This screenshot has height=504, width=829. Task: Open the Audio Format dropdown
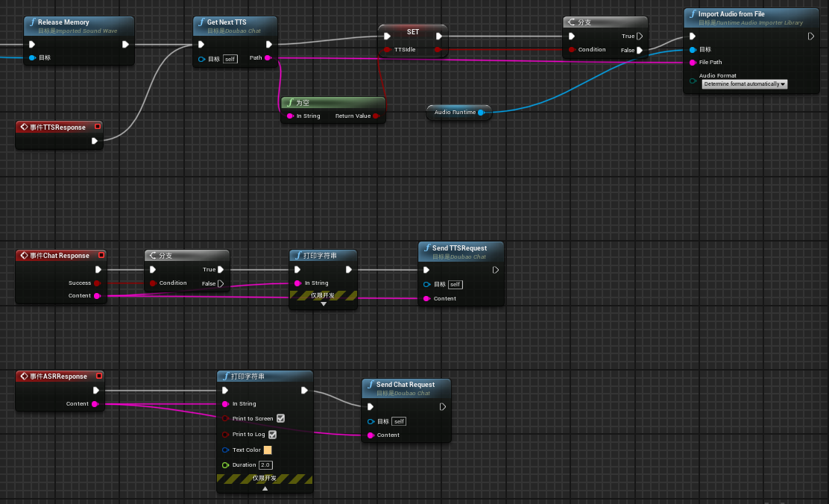[x=745, y=84]
